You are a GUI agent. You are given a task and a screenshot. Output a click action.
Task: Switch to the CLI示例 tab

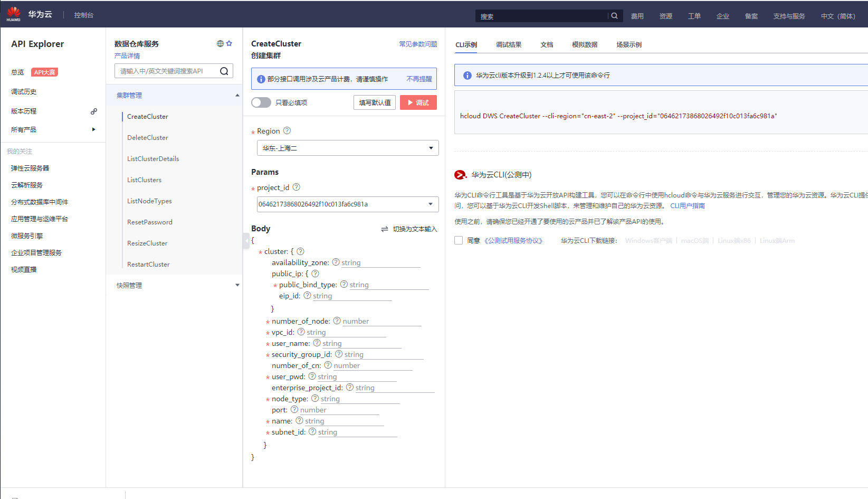pos(466,45)
